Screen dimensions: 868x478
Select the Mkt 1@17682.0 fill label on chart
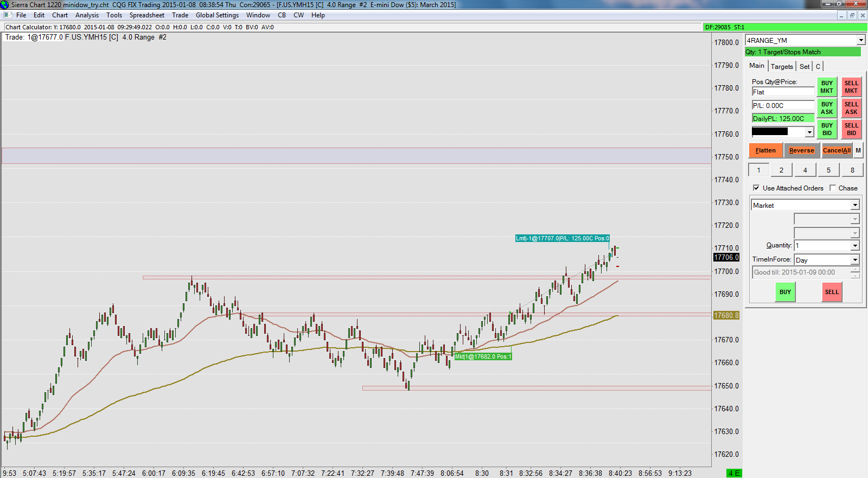click(x=483, y=356)
